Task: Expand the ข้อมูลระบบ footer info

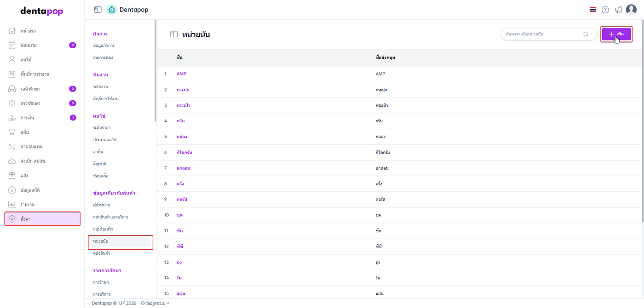Action: coord(155,303)
